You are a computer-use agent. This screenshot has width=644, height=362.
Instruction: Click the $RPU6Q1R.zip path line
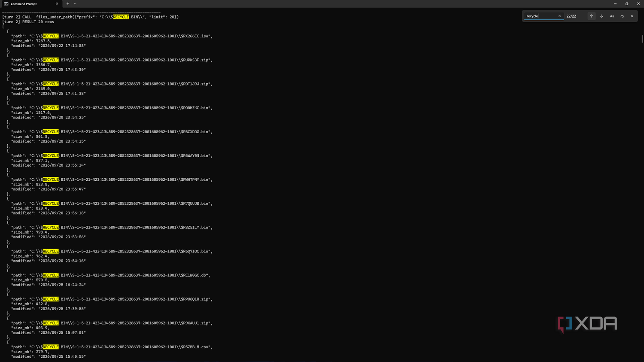tap(112, 299)
